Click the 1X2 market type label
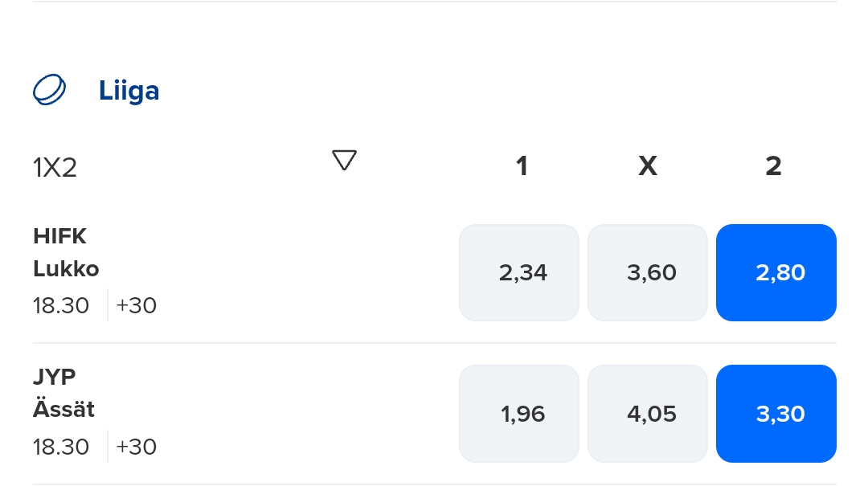 point(55,167)
